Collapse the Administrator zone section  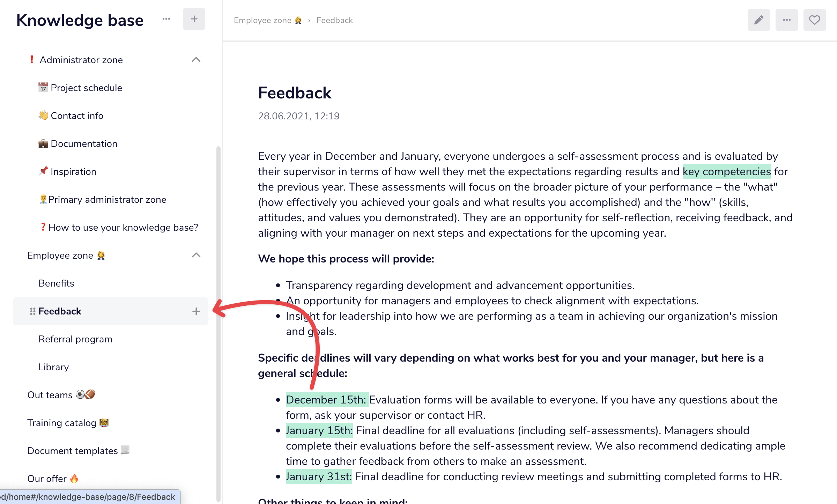tap(196, 60)
